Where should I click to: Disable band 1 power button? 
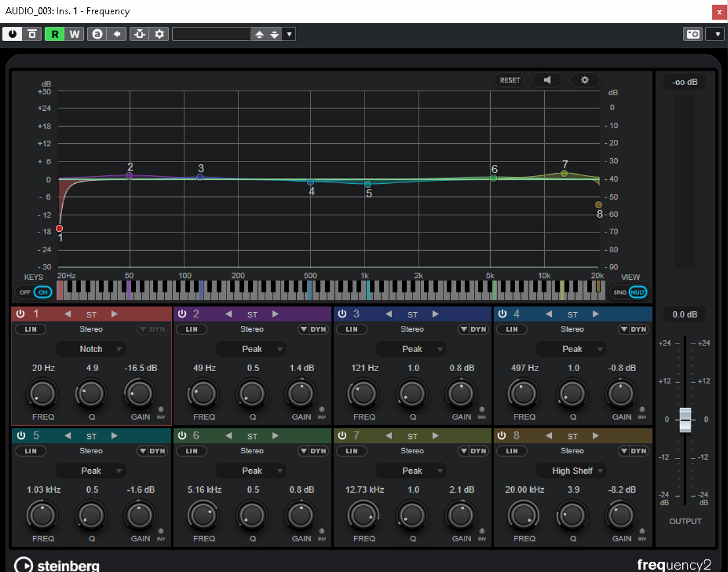tap(21, 314)
